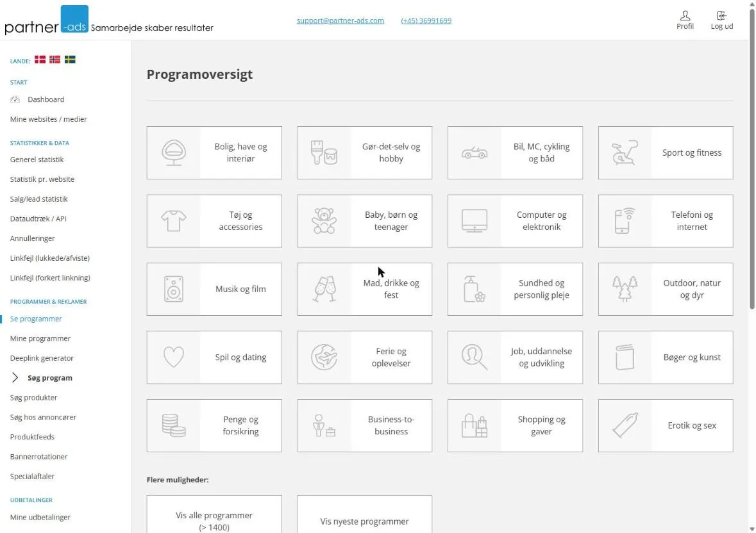Image resolution: width=756 pixels, height=533 pixels.
Task: Click the champagne glasses icon for Mad, drikke og fest
Action: [x=324, y=290]
